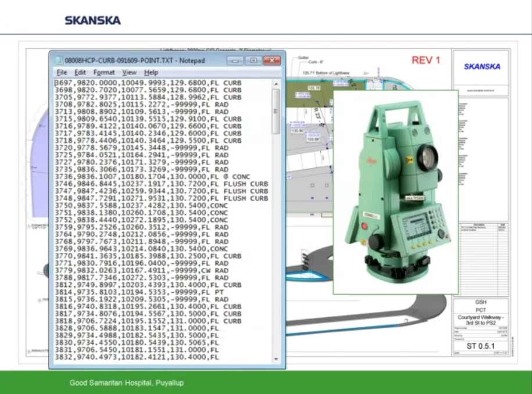This screenshot has width=532, height=394.
Task: Click the SKANSKA logo in drawing title block
Action: [481, 66]
